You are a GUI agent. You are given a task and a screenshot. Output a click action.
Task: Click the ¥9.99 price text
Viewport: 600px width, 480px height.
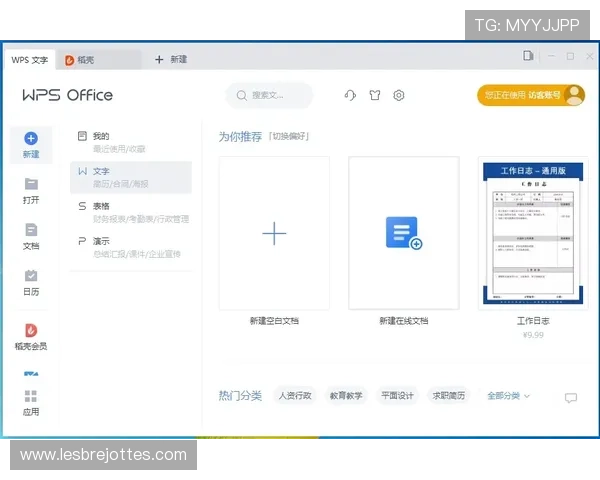[x=533, y=335]
